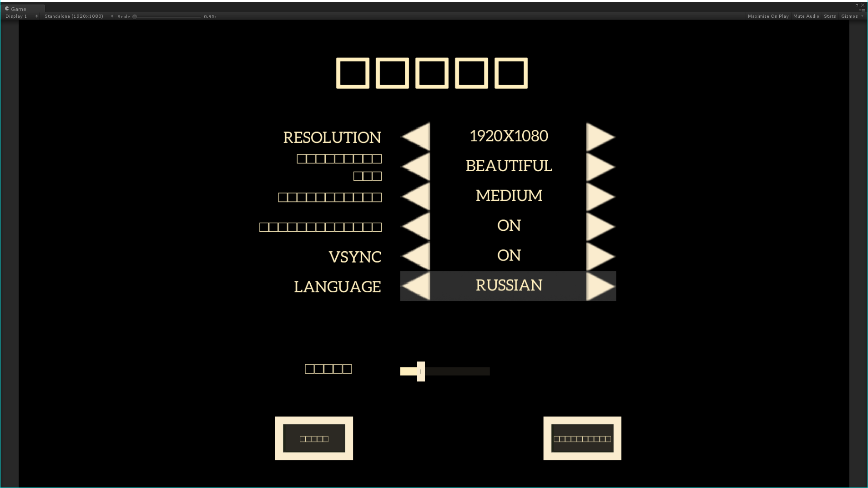Select next language right of RUSSIAN

(x=600, y=286)
